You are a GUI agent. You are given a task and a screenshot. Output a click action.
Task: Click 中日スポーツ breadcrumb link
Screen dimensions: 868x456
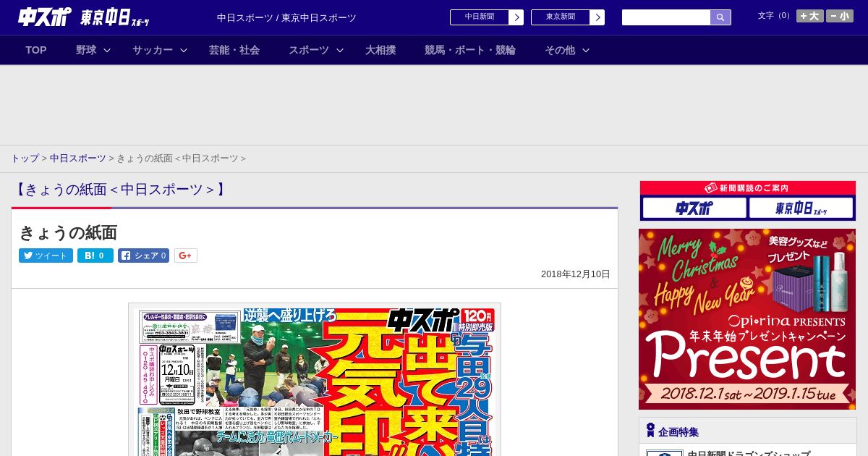click(x=78, y=159)
